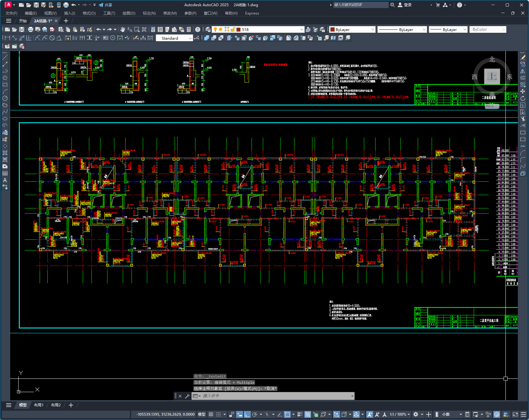Image resolution: width=529 pixels, height=420 pixels.
Task: Open the 绘图(D) menu
Action: click(129, 13)
